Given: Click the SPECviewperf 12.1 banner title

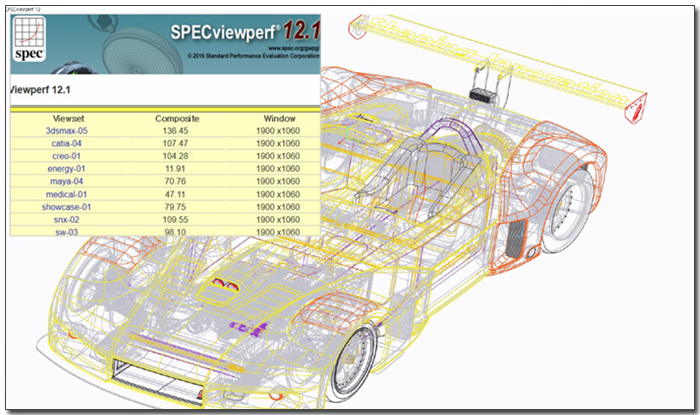Looking at the screenshot, I should tap(245, 31).
